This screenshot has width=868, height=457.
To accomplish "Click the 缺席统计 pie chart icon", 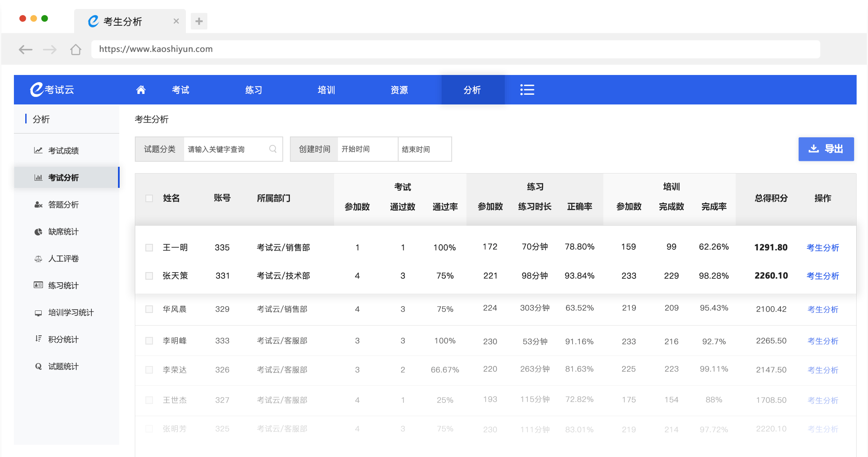I will [38, 232].
